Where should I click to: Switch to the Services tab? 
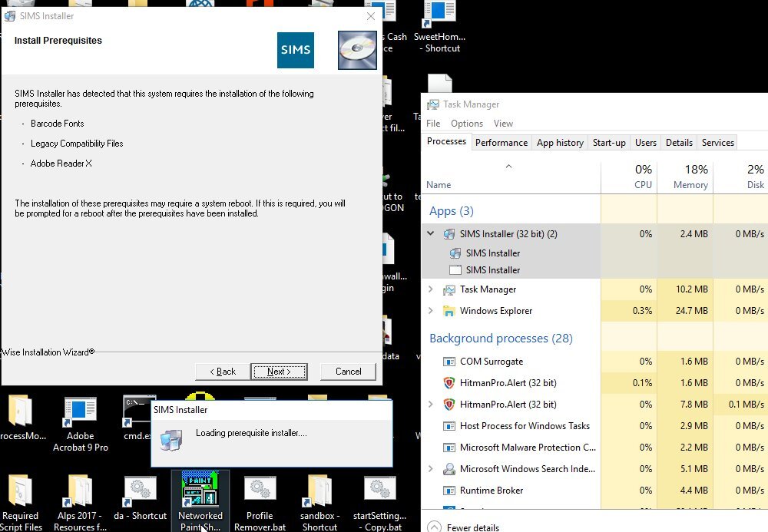click(x=717, y=143)
